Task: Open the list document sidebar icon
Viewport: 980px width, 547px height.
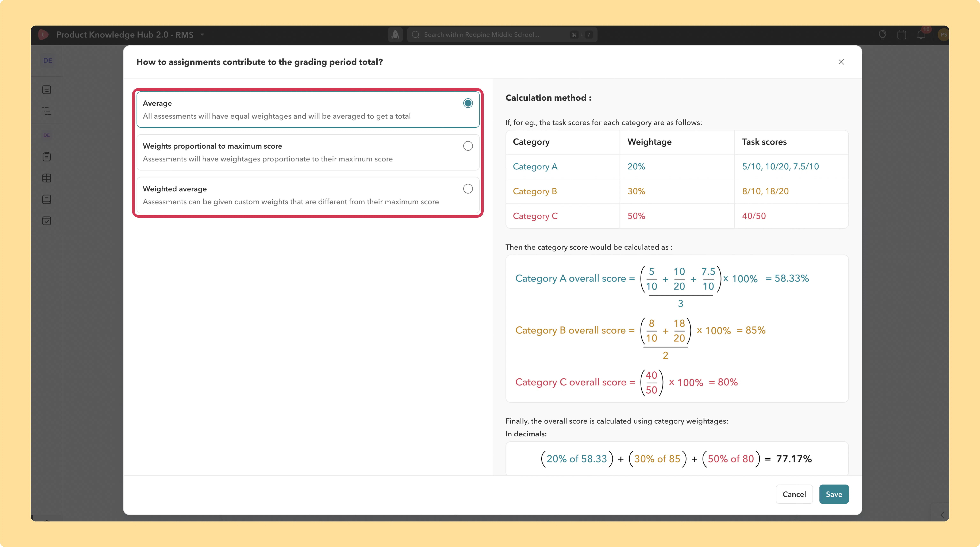Action: [x=46, y=90]
